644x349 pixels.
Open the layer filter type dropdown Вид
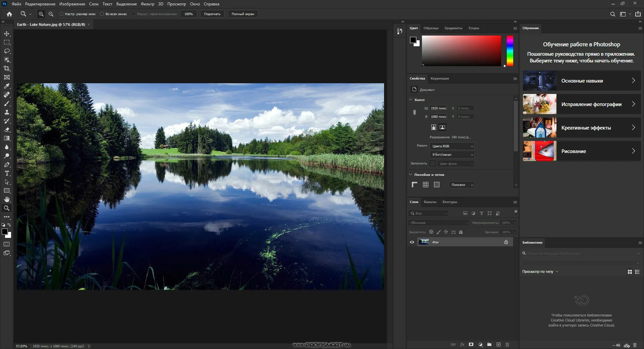click(x=428, y=213)
